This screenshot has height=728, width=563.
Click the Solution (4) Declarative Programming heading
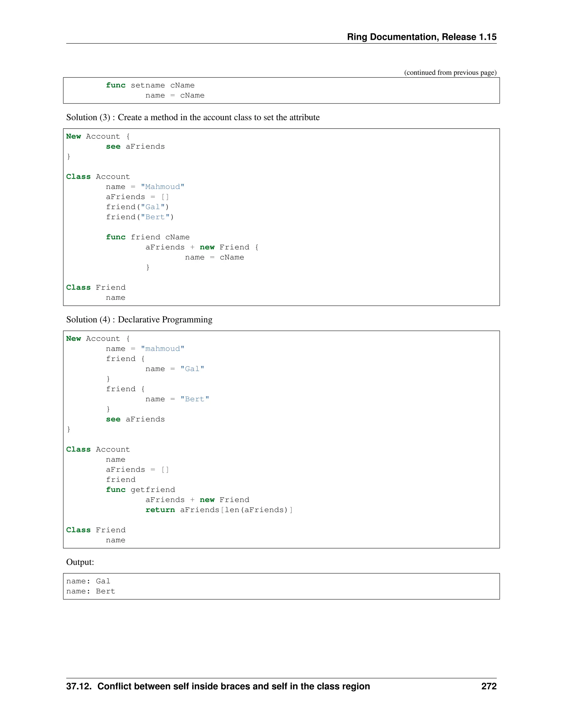click(x=139, y=319)
